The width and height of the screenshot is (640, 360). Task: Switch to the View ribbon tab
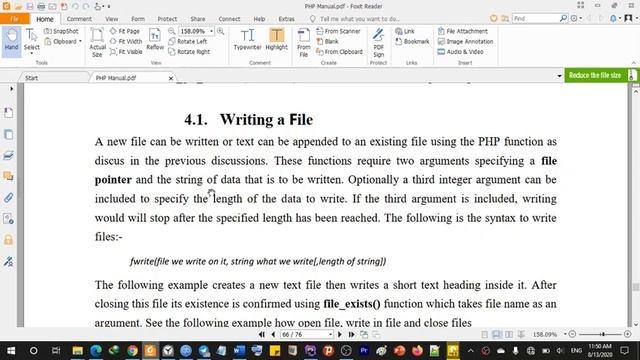pyautogui.click(x=111, y=19)
